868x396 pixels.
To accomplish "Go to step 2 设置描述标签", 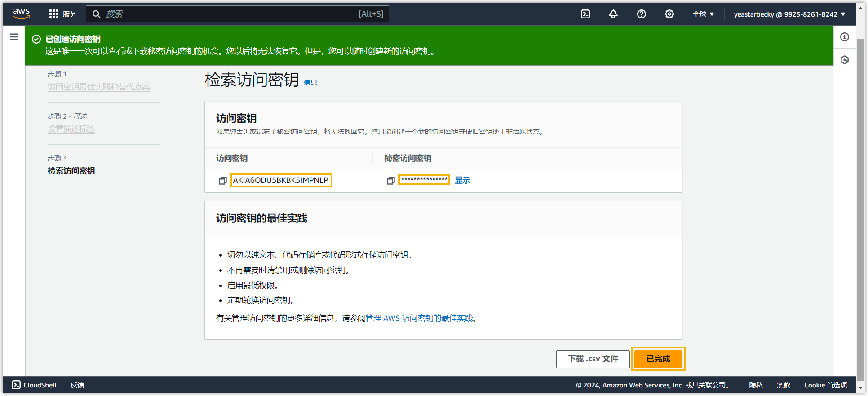I will pyautogui.click(x=71, y=129).
